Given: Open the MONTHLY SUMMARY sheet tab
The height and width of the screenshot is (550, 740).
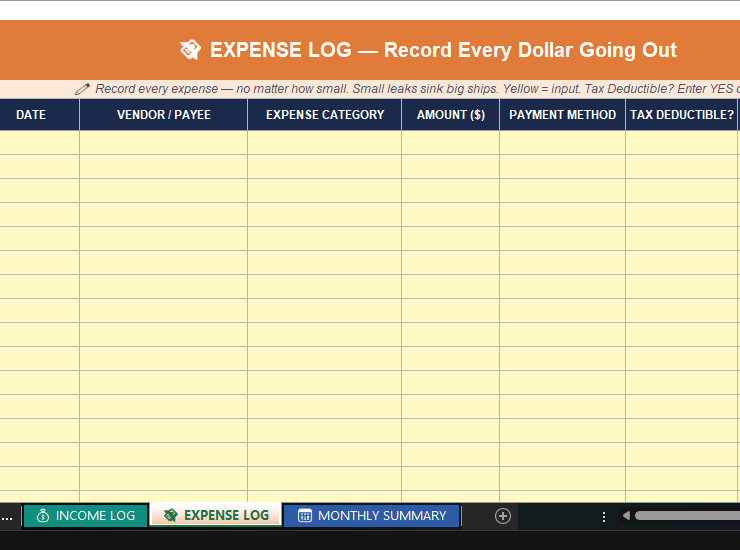Looking at the screenshot, I should [x=381, y=516].
